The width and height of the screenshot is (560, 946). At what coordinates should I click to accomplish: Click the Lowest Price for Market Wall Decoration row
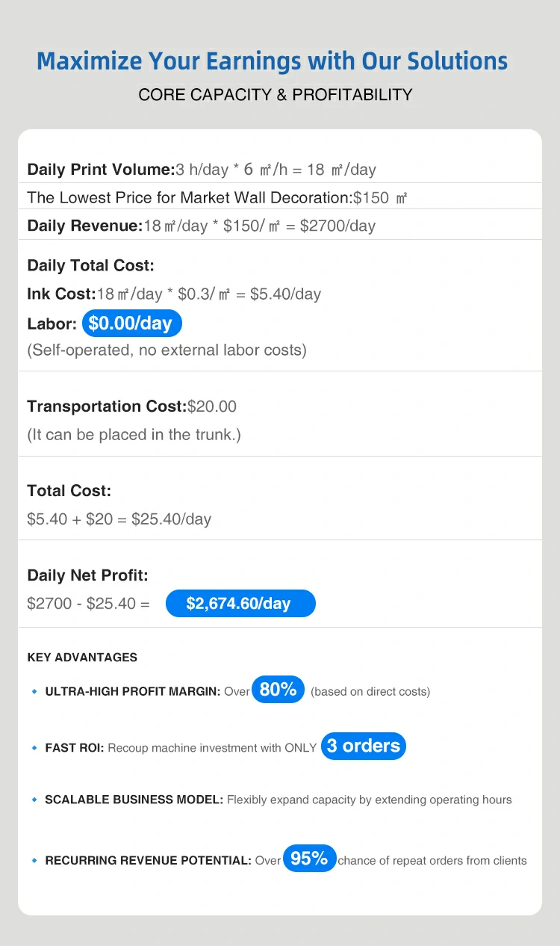pos(217,198)
